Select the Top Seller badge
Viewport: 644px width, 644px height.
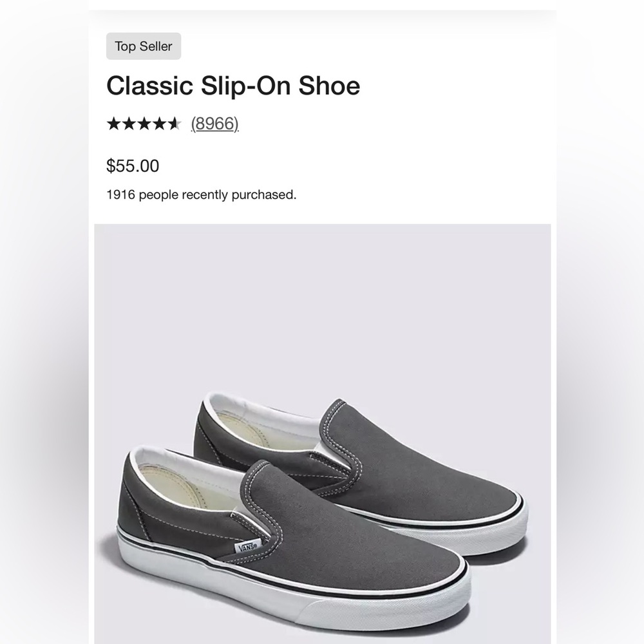coord(144,46)
